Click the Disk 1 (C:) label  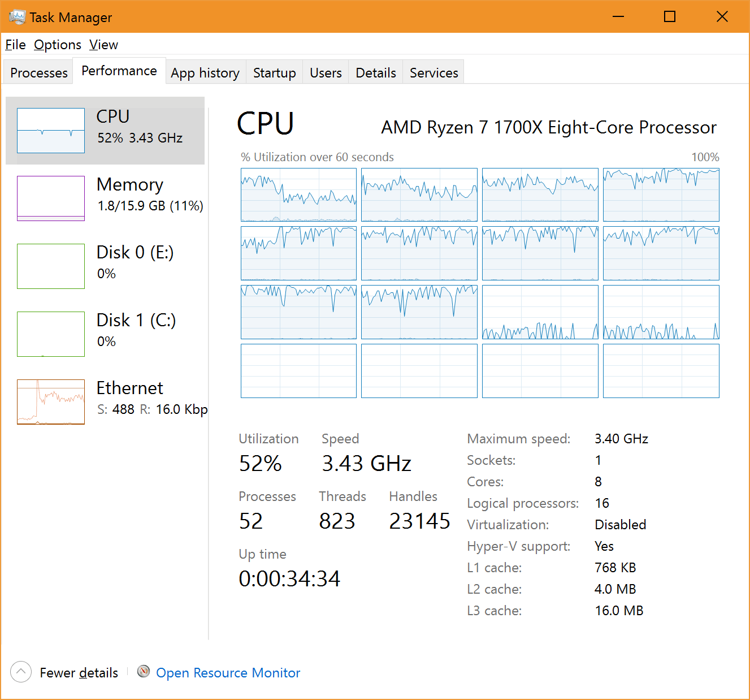coord(136,320)
